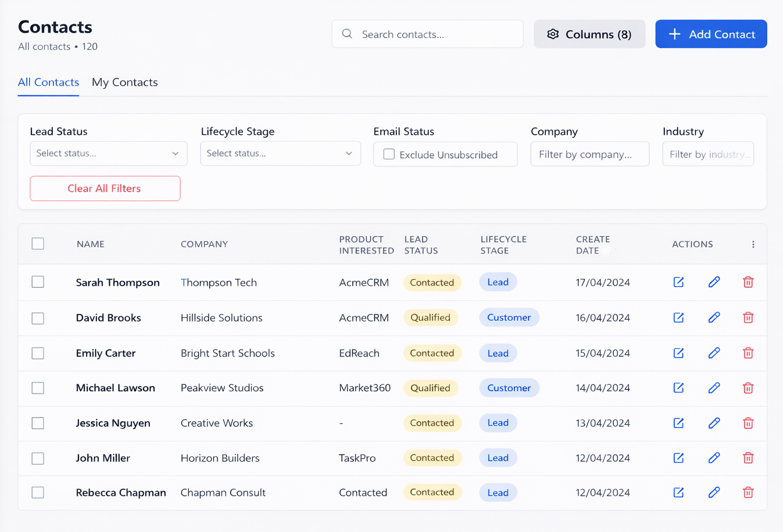The height and width of the screenshot is (532, 783).
Task: Open the Lifecycle Stage dropdown
Action: [x=280, y=153]
